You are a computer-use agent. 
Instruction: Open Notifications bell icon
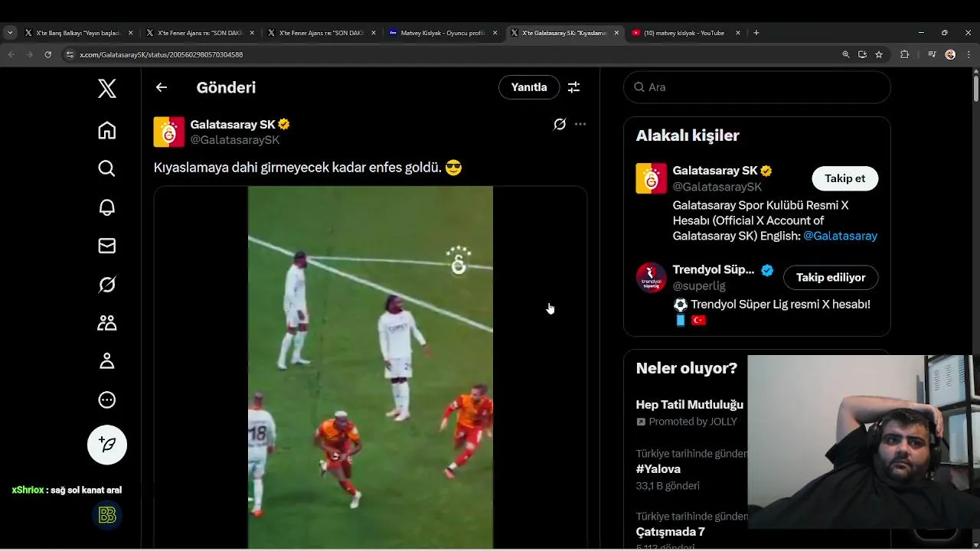107,207
